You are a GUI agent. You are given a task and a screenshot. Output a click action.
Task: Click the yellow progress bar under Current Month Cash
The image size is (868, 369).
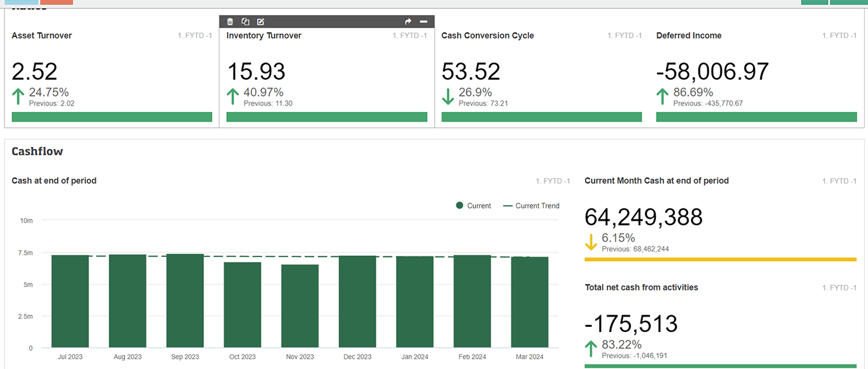(x=720, y=259)
